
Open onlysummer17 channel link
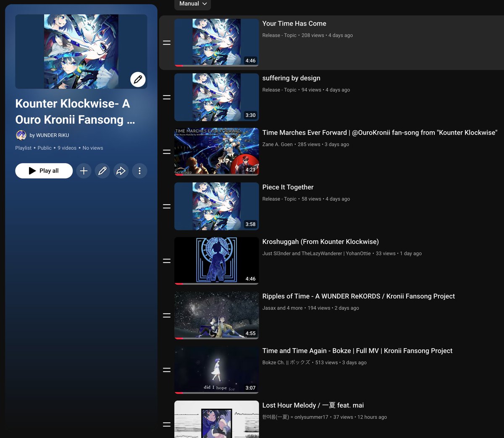click(295, 417)
